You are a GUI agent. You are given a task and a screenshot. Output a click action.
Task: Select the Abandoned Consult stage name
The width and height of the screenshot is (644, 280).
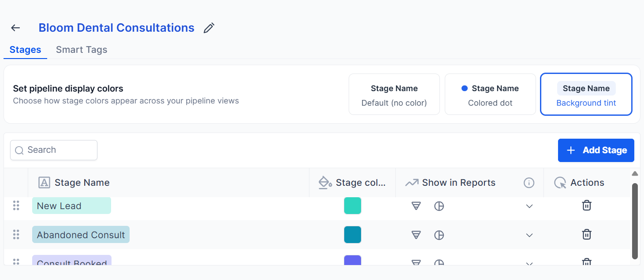click(x=81, y=235)
